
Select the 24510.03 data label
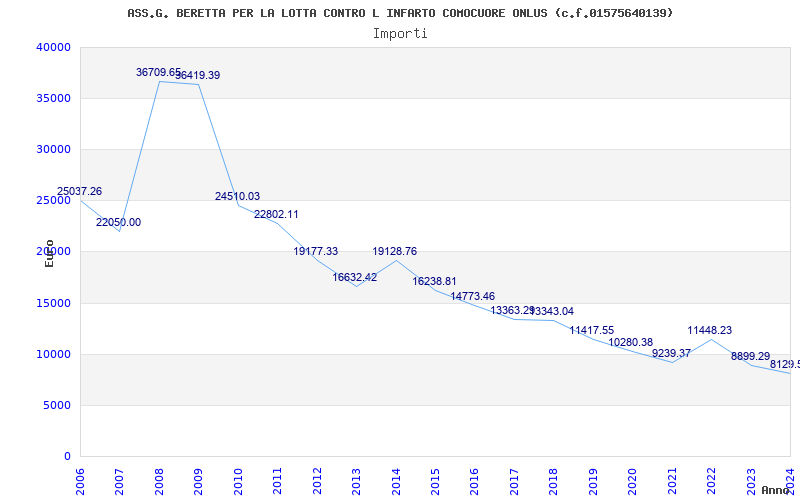pyautogui.click(x=237, y=196)
